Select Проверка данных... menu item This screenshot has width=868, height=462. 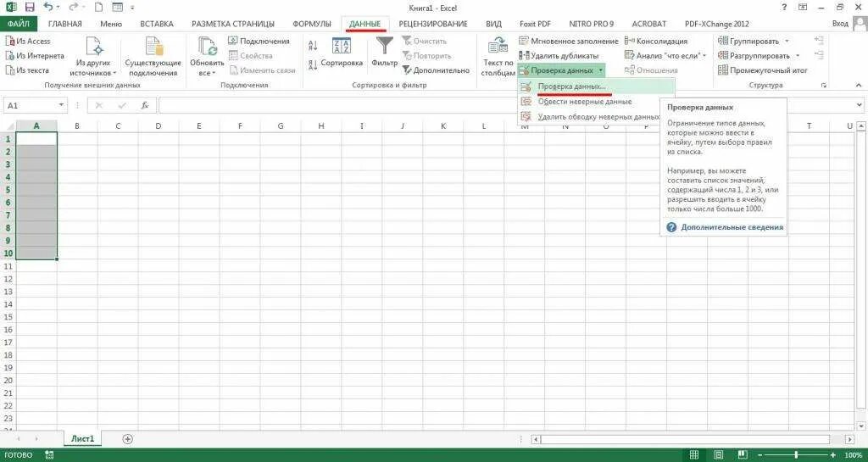click(x=596, y=86)
